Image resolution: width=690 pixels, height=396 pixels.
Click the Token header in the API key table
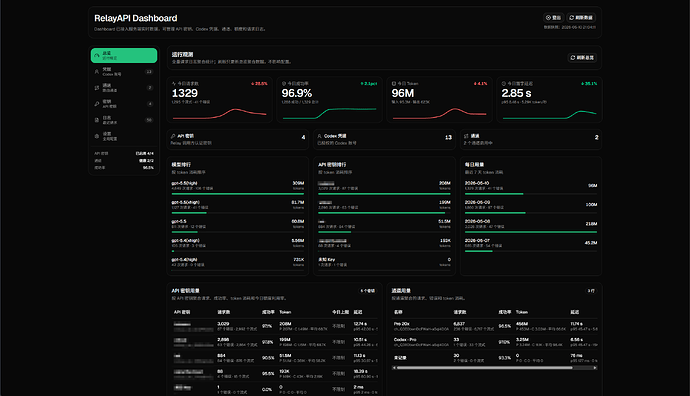click(285, 312)
